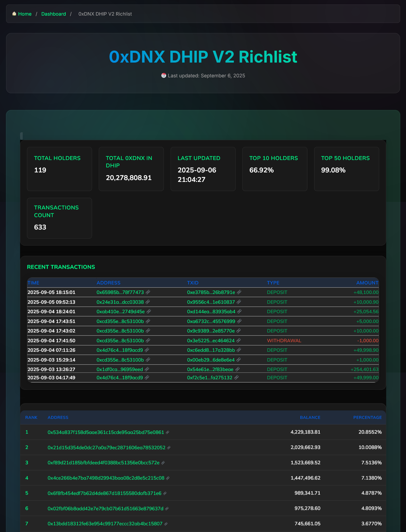Viewport: 406px width, 532px height.
Task: Select the Total Holders stat card
Action: pyautogui.click(x=59, y=169)
